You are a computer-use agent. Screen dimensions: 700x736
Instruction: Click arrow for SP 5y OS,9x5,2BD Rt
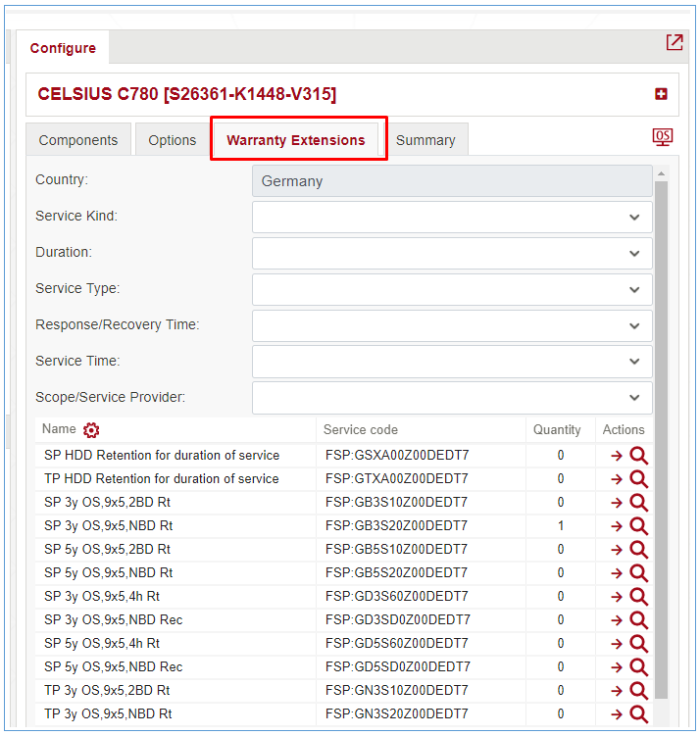617,550
